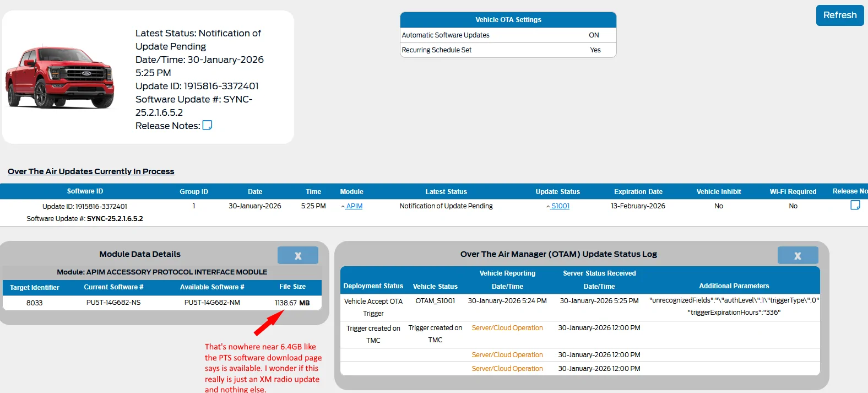Screen dimensions: 868x393
Task: Click the Vehicle OTA Settings header
Action: (x=508, y=20)
